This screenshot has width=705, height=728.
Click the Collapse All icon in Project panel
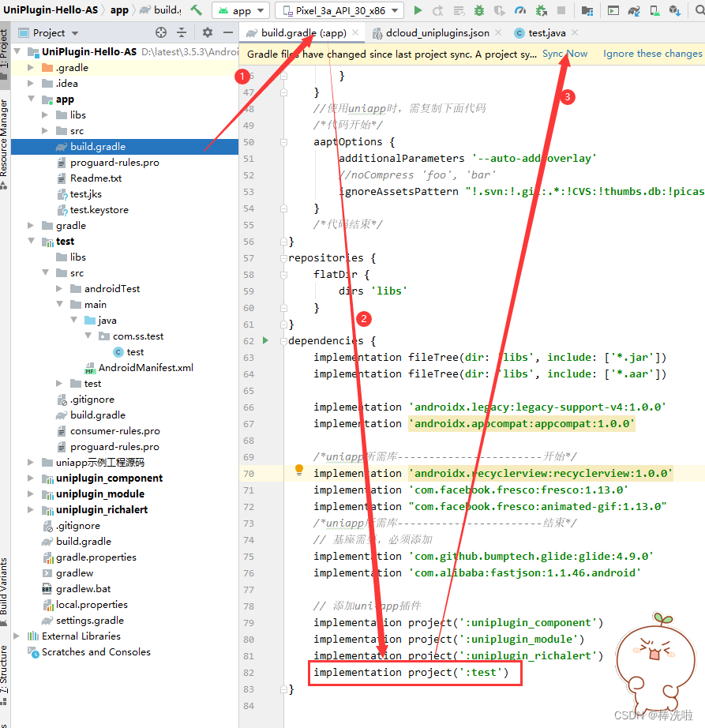(181, 32)
